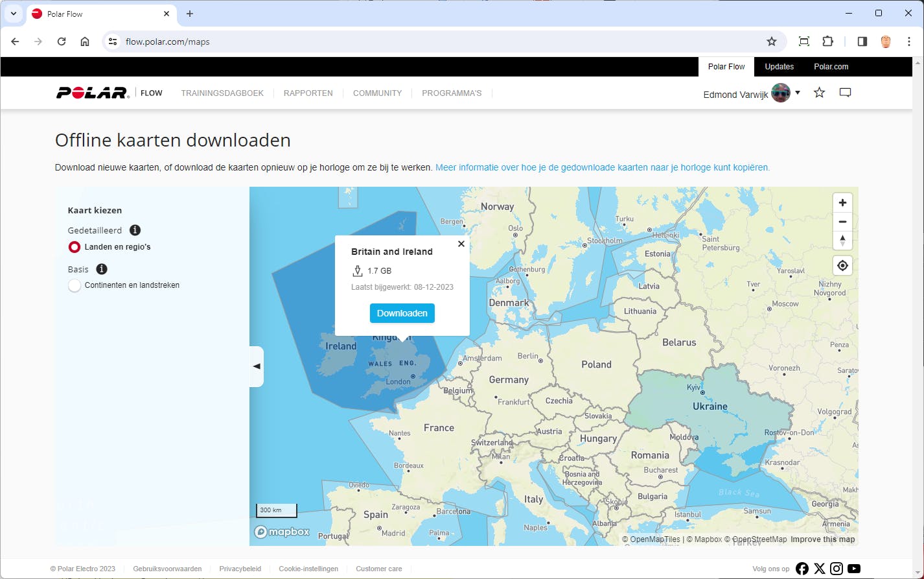Click the screenshot capture icon in toolbar
Viewport: 924px width, 579px height.
tap(804, 41)
